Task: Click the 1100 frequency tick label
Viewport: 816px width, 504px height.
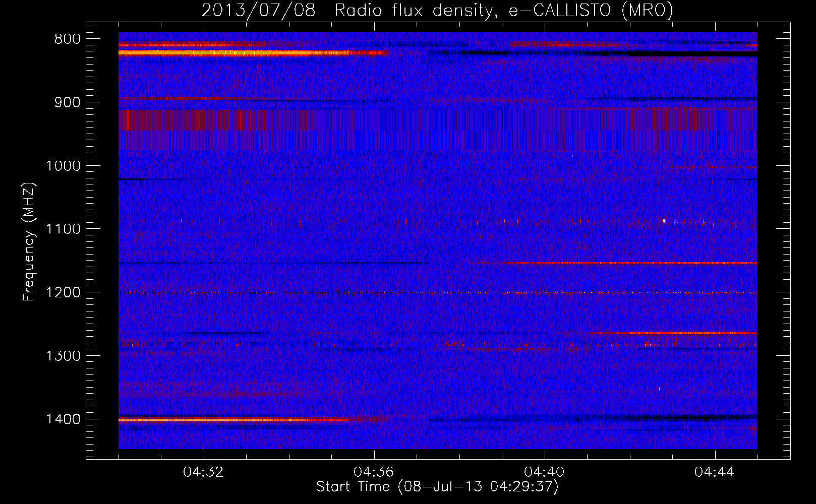Action: tap(63, 229)
